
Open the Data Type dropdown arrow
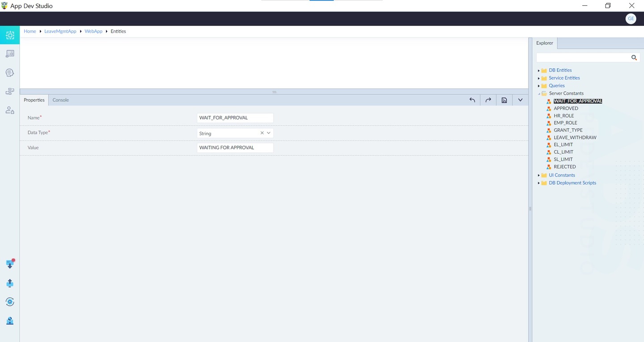point(269,133)
